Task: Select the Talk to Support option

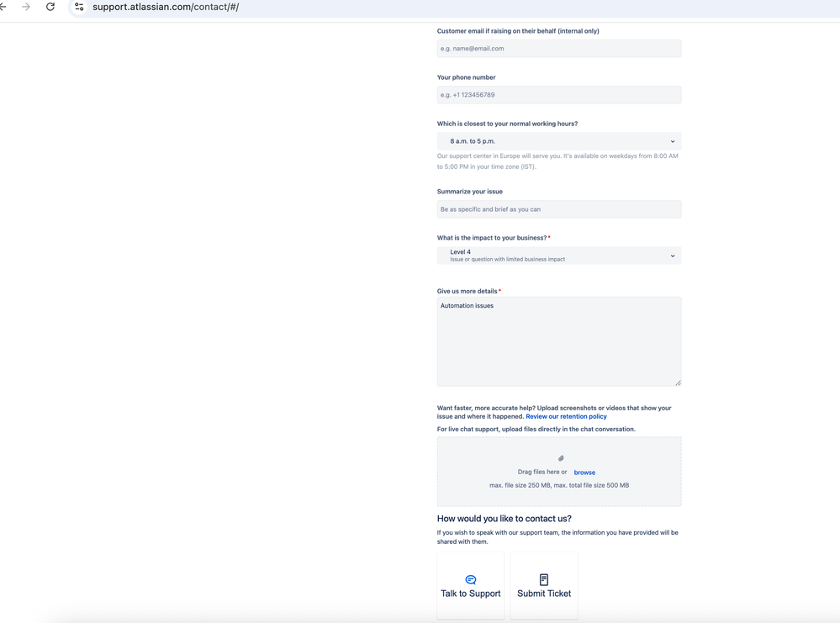Action: click(470, 585)
